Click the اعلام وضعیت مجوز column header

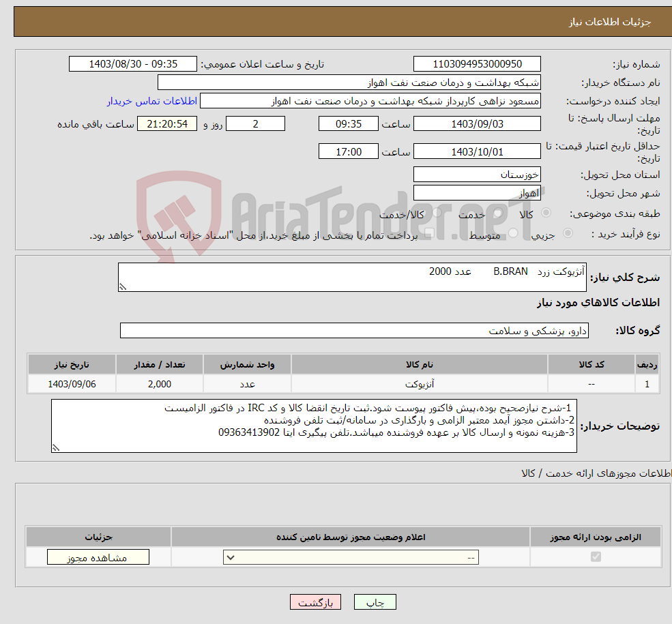[x=351, y=537]
